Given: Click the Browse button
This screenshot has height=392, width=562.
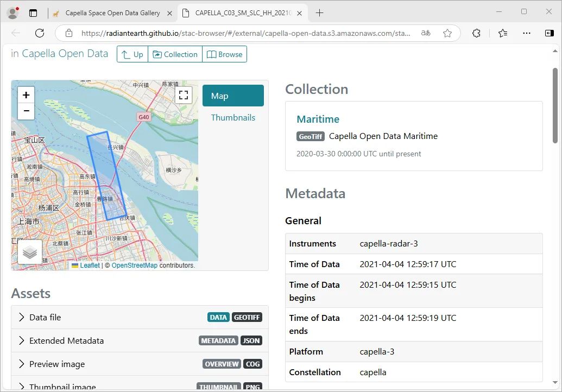Looking at the screenshot, I should [225, 54].
